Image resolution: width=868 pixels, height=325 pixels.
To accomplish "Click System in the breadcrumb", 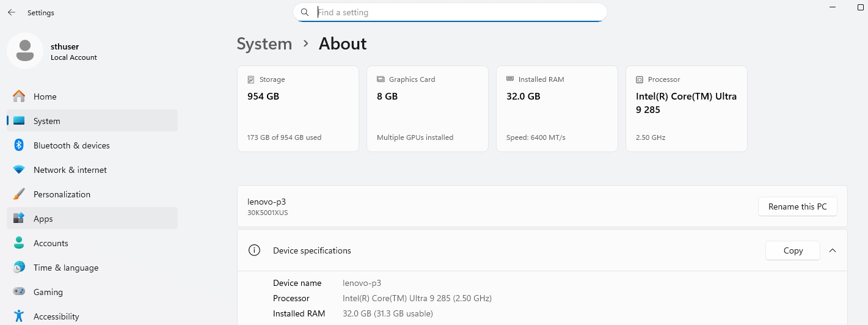I will click(x=264, y=44).
